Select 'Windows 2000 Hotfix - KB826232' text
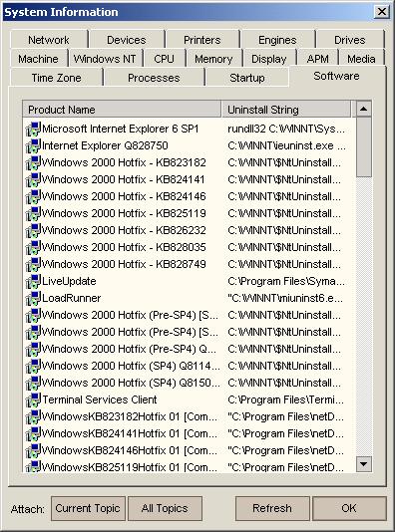The image size is (395, 532). [124, 231]
